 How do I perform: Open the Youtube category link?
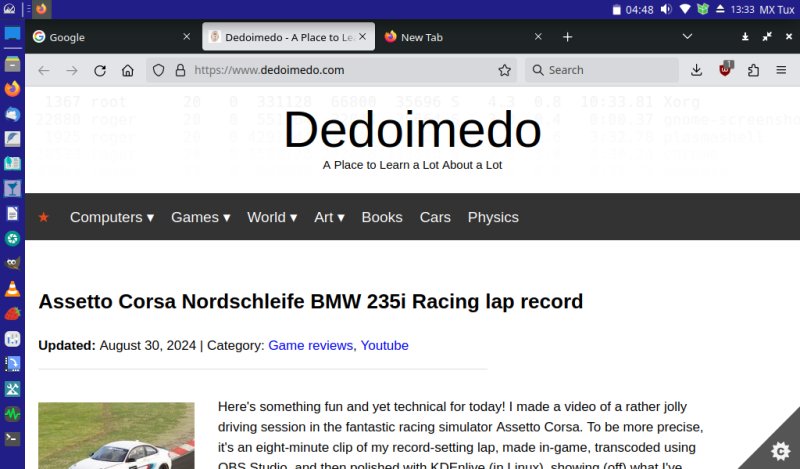click(x=384, y=345)
